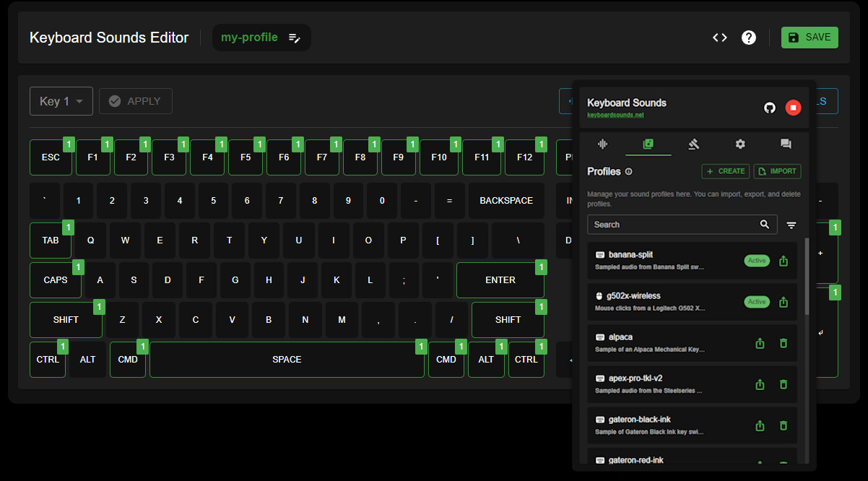The width and height of the screenshot is (868, 481).
Task: Select the M key in the editor
Action: pos(342,320)
